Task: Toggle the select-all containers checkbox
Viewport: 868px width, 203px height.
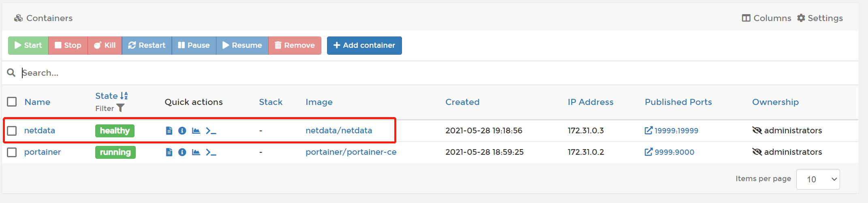Action: (12, 102)
